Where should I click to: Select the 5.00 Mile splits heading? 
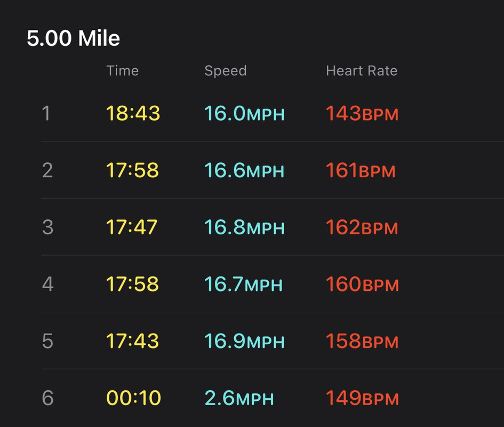pyautogui.click(x=73, y=38)
